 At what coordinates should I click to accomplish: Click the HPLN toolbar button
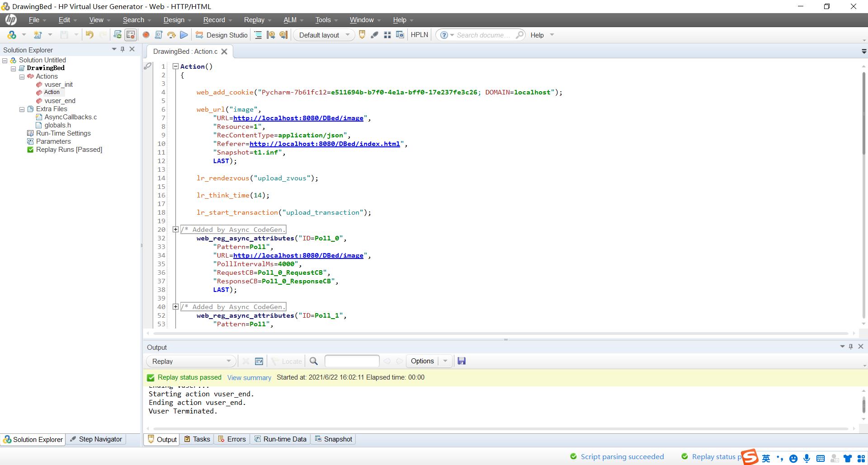(419, 35)
